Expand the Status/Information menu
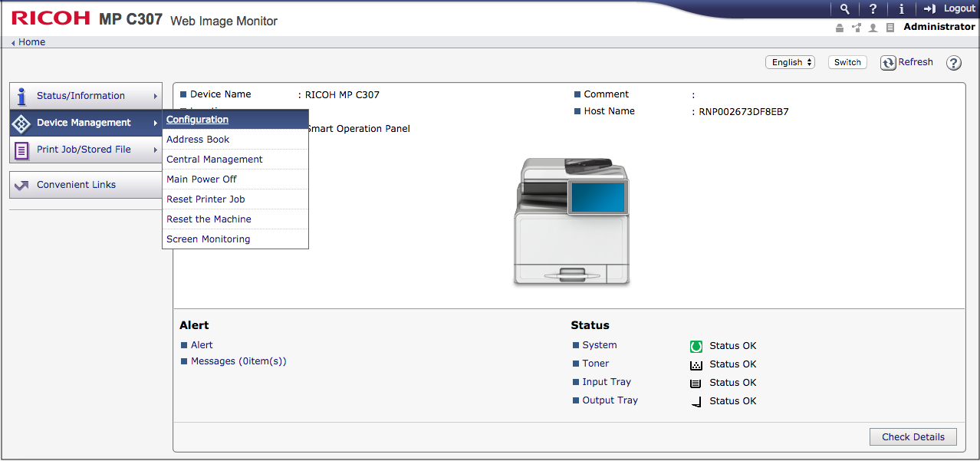Image resolution: width=980 pixels, height=461 pixels. 86,96
